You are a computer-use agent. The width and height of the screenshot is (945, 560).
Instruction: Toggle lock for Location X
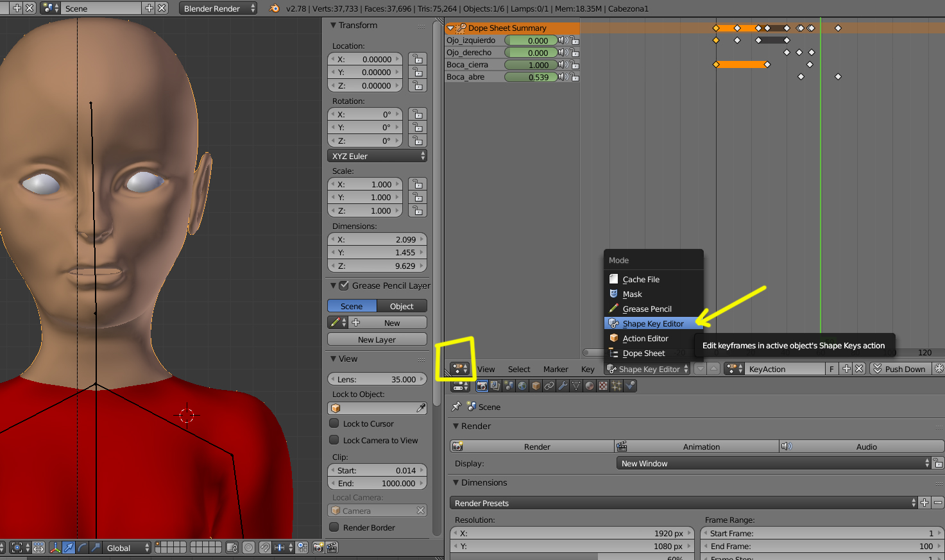click(x=417, y=59)
